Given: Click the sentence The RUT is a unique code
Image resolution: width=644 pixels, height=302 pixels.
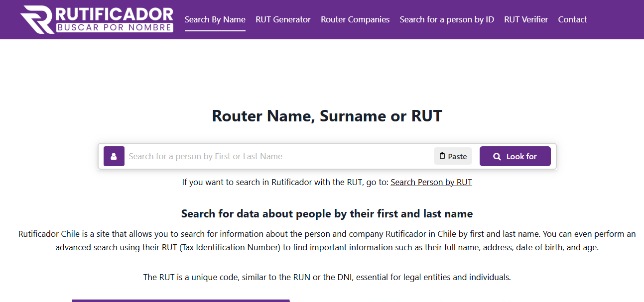Looking at the screenshot, I should 327,277.
